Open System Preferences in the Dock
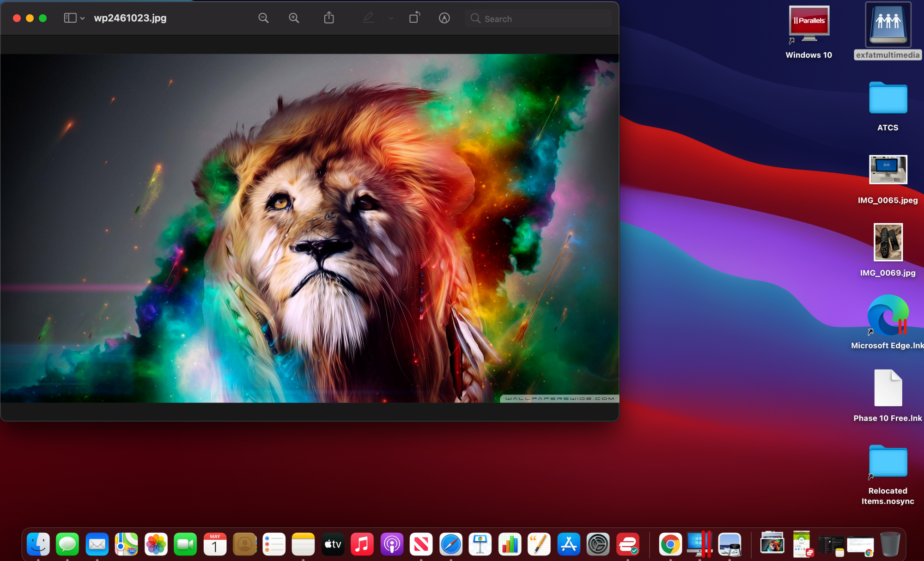Image resolution: width=924 pixels, height=561 pixels. coord(598,544)
